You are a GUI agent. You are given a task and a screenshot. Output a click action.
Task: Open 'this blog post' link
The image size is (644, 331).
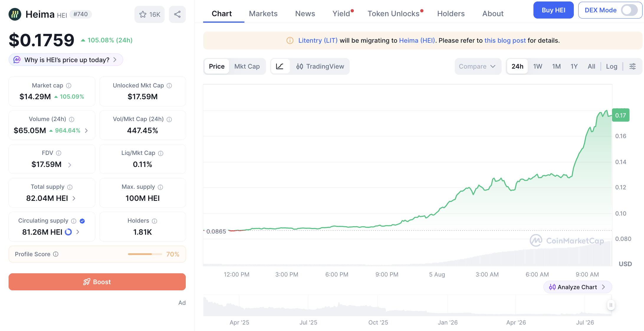click(x=505, y=41)
